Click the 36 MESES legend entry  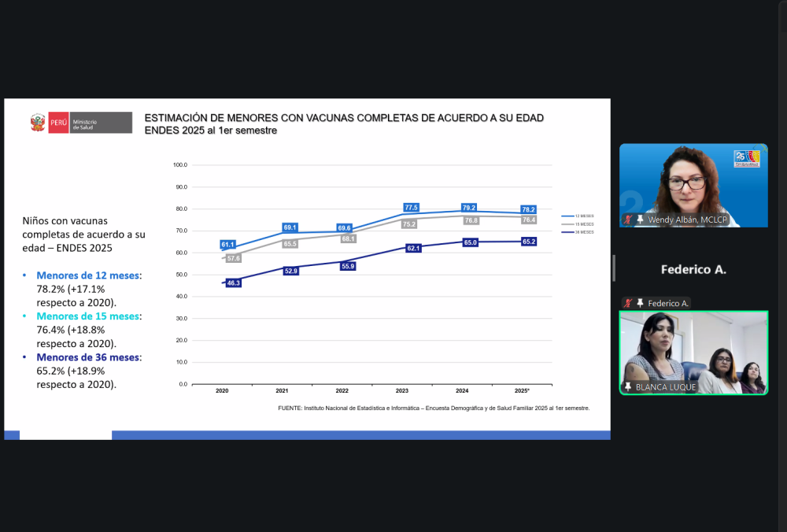(578, 232)
